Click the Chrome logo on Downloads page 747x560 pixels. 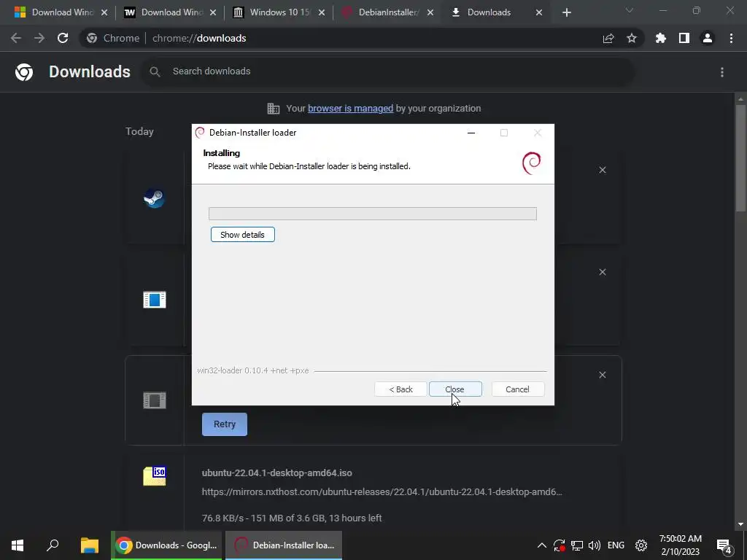pos(24,72)
